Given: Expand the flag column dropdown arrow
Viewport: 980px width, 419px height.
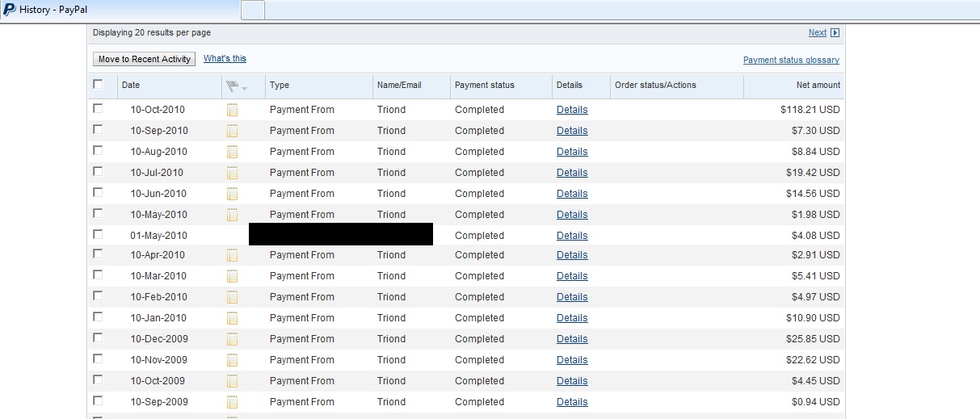Looking at the screenshot, I should [x=244, y=87].
